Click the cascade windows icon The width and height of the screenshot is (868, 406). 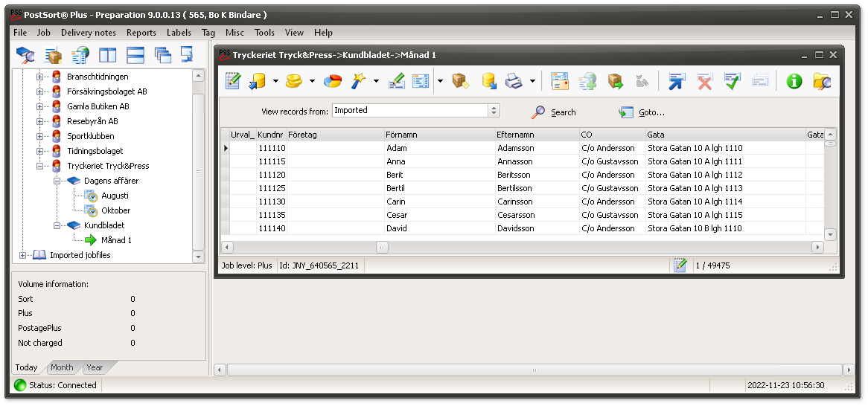(162, 55)
